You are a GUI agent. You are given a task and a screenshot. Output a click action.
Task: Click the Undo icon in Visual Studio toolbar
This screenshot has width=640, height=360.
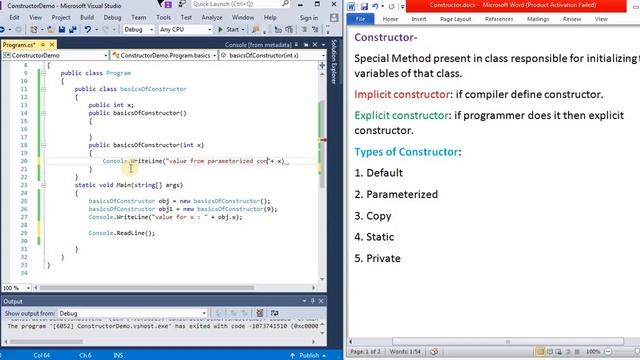(x=87, y=29)
